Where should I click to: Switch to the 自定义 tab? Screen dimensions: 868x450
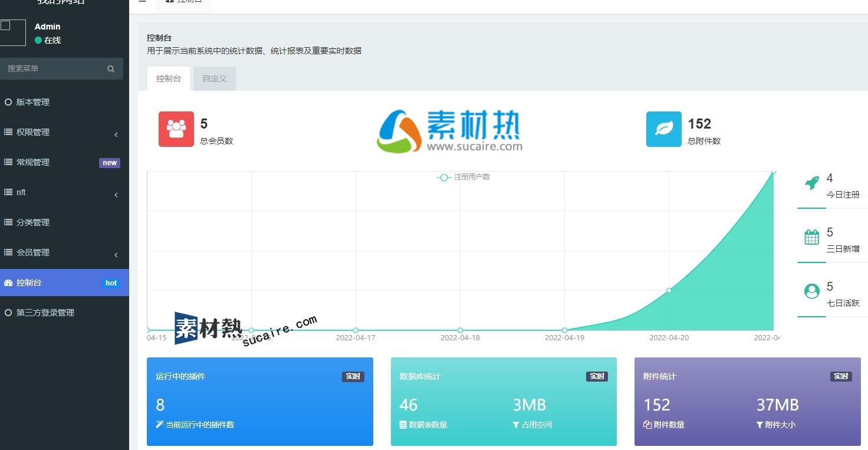[215, 78]
